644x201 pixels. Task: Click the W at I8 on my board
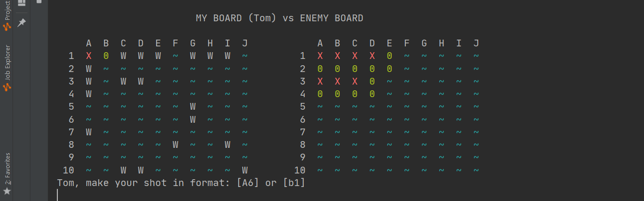coord(228,144)
